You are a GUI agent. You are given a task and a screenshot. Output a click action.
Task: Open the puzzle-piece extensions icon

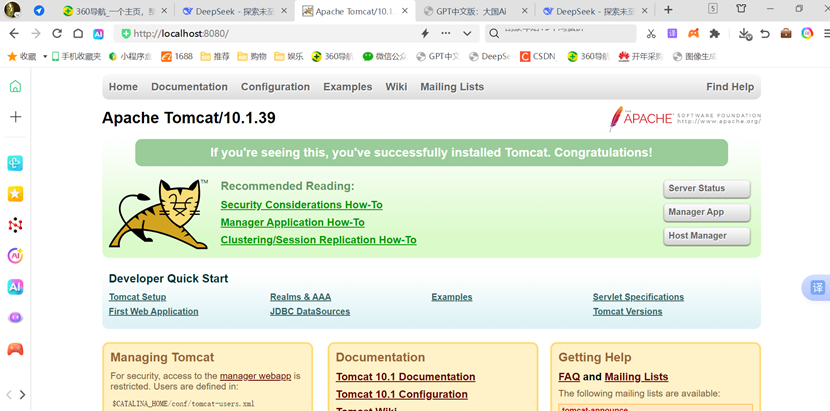click(x=715, y=33)
